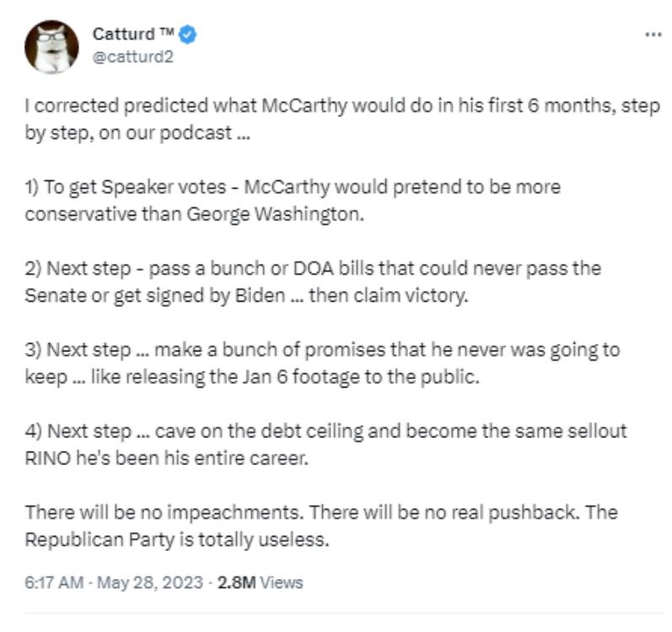Open the Catturd cat profile picture
The image size is (672, 632).
(x=51, y=47)
